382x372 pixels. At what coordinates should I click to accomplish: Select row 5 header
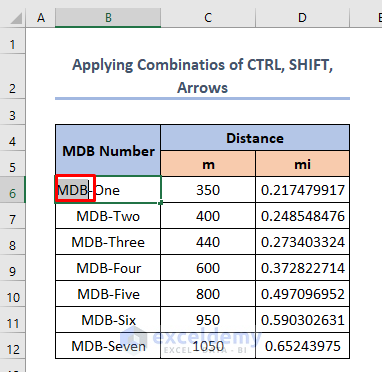[13, 164]
